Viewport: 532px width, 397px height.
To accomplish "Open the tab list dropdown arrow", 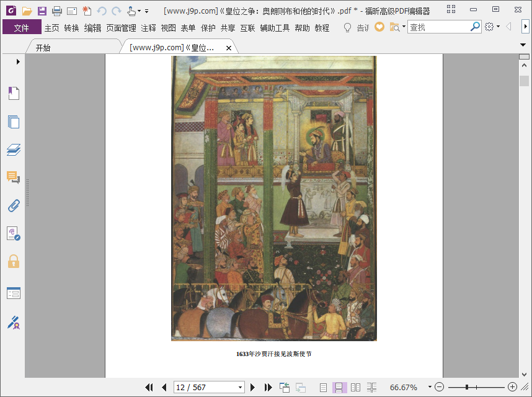I will pyautogui.click(x=523, y=45).
